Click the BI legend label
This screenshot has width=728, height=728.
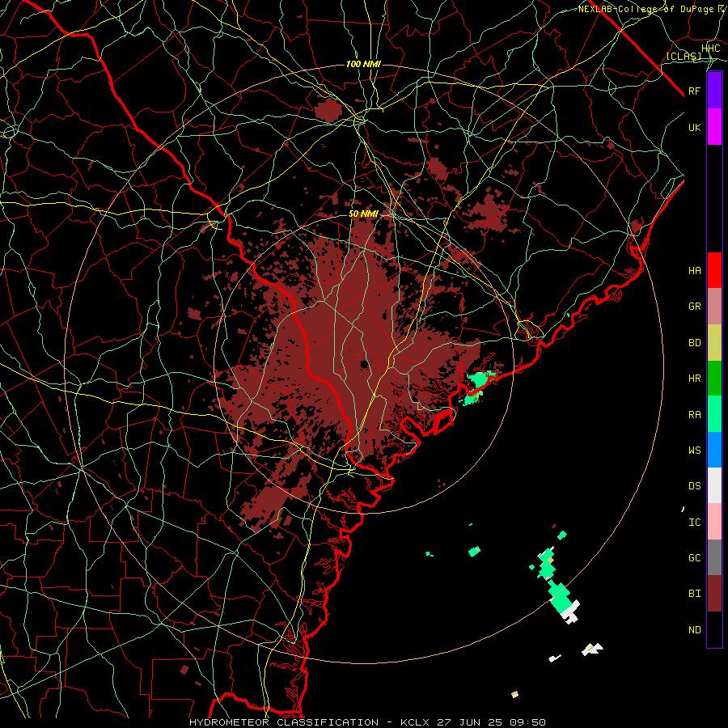coord(695,594)
